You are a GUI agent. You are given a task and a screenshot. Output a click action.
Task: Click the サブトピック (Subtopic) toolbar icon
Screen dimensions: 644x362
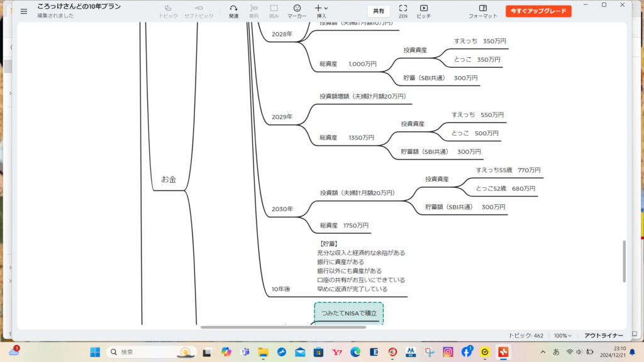pyautogui.click(x=199, y=11)
